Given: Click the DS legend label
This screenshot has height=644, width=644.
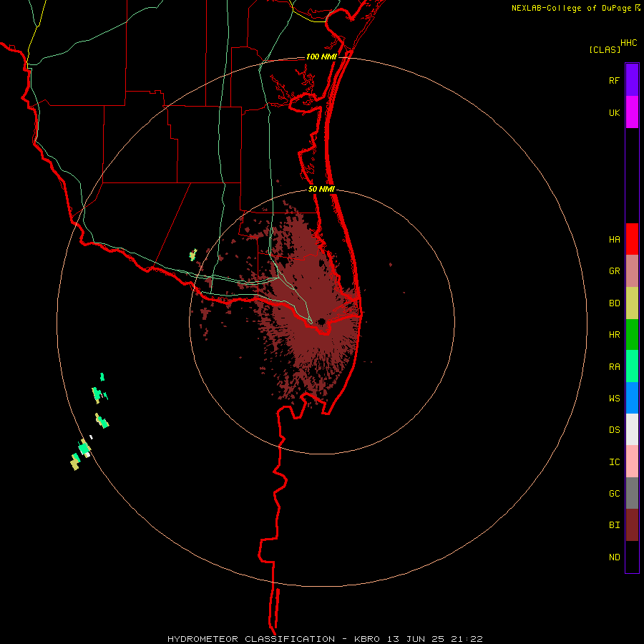Looking at the screenshot, I should coord(614,430).
